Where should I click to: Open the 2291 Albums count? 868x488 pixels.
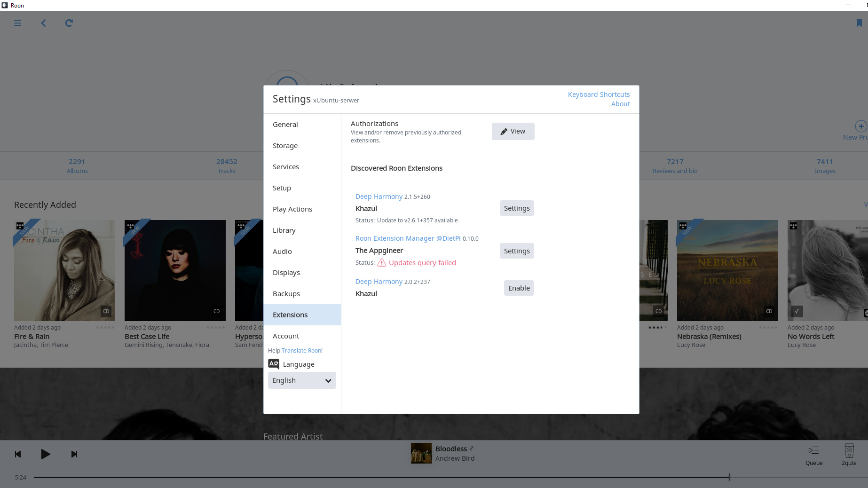pos(77,166)
